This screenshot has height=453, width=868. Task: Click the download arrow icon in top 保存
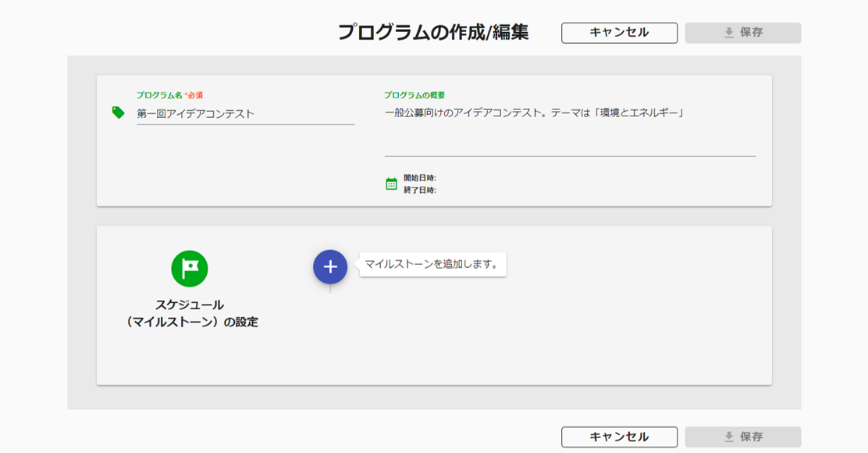[x=729, y=33]
